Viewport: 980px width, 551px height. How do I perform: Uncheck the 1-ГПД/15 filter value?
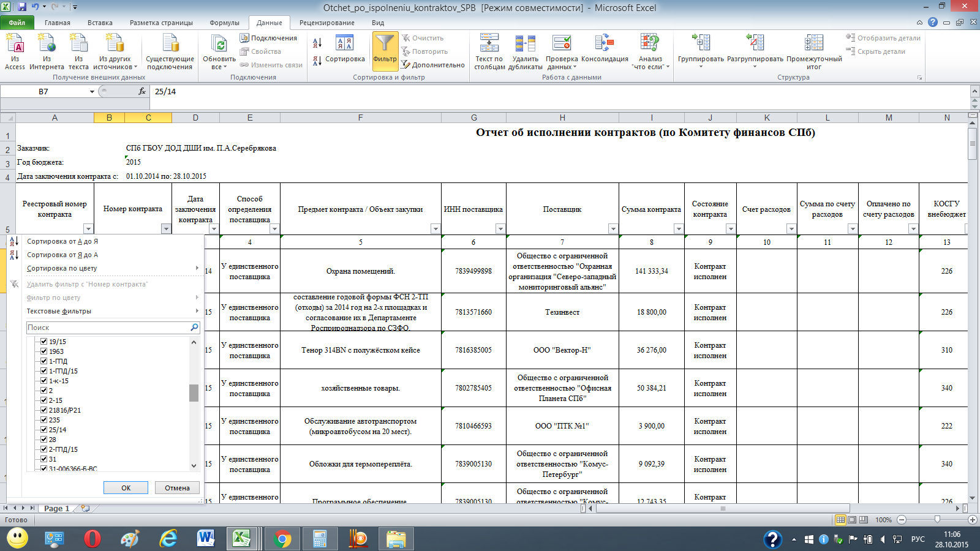[44, 371]
